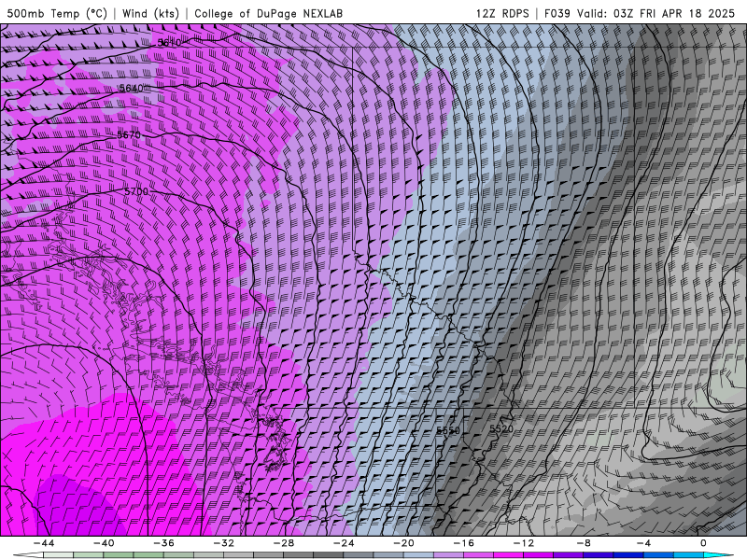
Task: Click the -28 color scale label
Action: 284,543
